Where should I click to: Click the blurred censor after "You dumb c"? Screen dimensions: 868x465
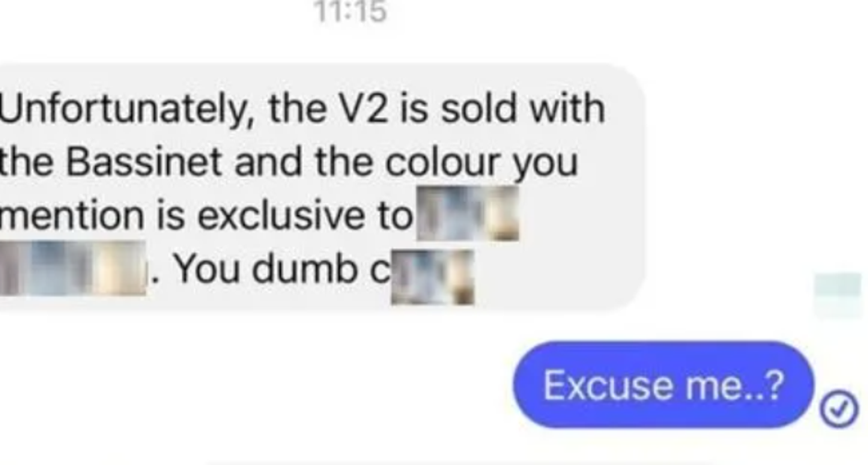tap(432, 277)
